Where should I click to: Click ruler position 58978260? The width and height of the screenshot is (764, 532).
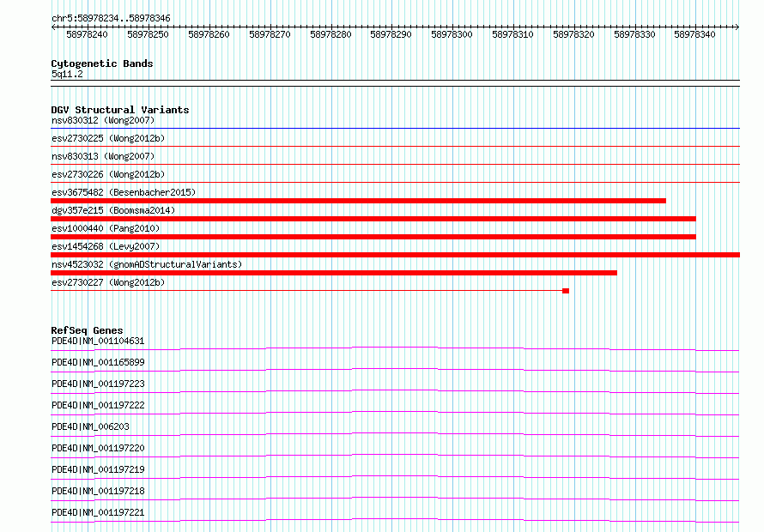(209, 34)
